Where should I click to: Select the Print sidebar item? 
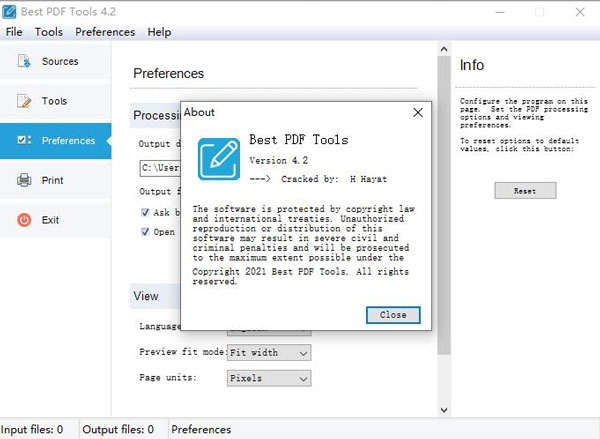click(x=55, y=180)
